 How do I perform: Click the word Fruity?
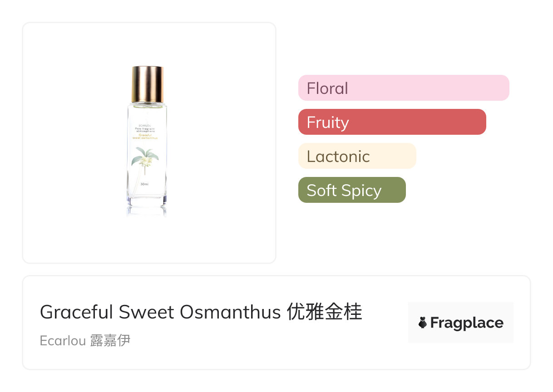(327, 122)
